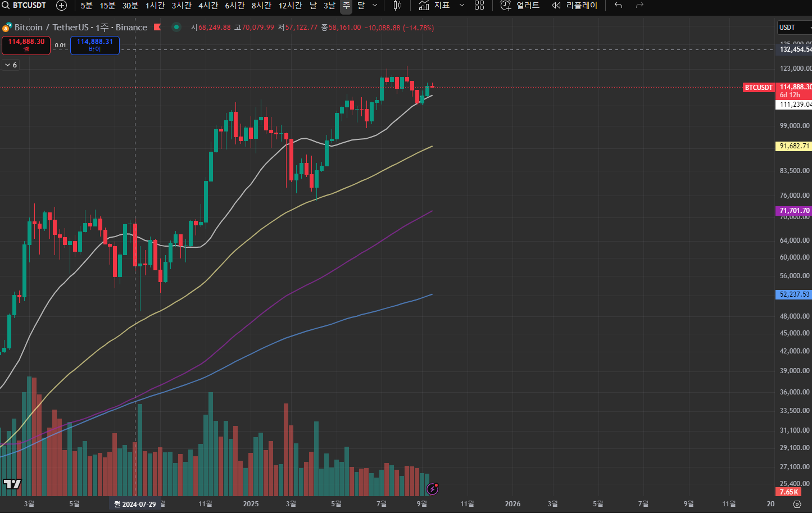The image size is (812, 513).
Task: Undo the last chart action
Action: coord(619,6)
